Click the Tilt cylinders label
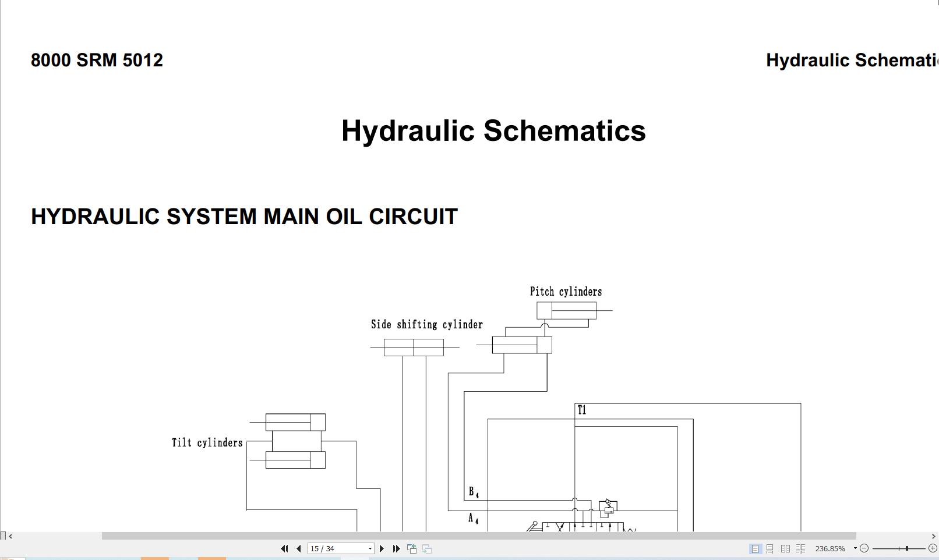The height and width of the screenshot is (560, 939). (x=207, y=442)
